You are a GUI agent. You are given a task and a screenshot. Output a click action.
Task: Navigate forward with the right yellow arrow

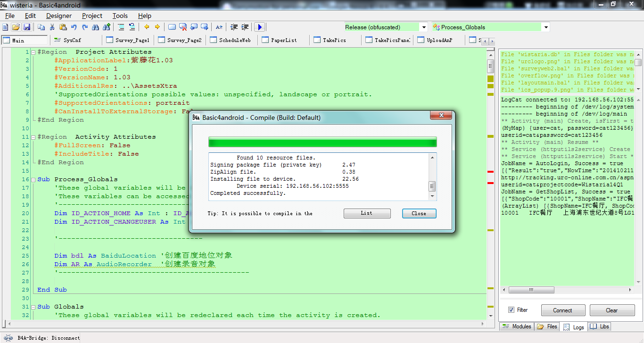click(157, 27)
